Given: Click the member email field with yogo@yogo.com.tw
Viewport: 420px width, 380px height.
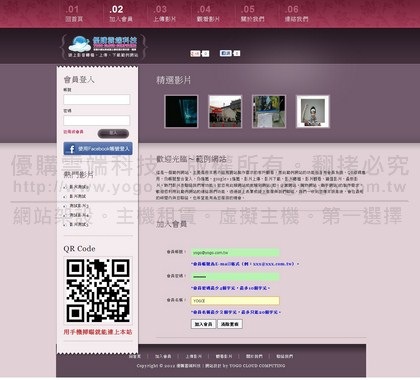Looking at the screenshot, I should click(x=235, y=253).
